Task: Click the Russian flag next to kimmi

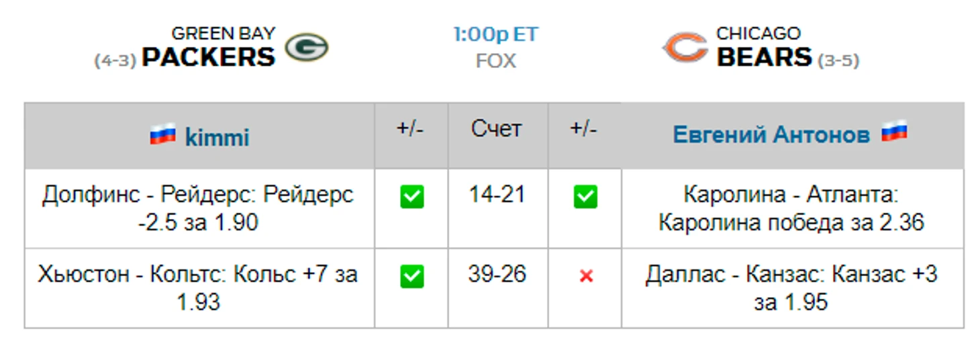Action: click(163, 134)
